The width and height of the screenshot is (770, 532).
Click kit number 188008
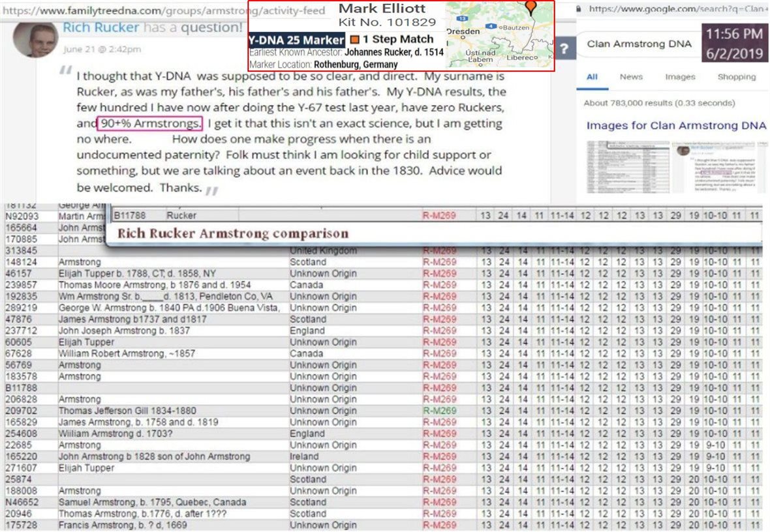click(x=21, y=491)
